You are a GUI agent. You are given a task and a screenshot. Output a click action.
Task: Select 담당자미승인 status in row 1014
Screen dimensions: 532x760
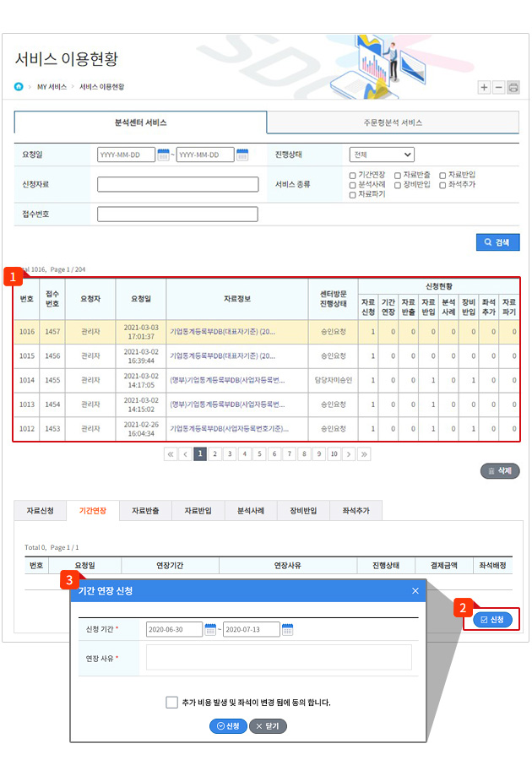334,381
